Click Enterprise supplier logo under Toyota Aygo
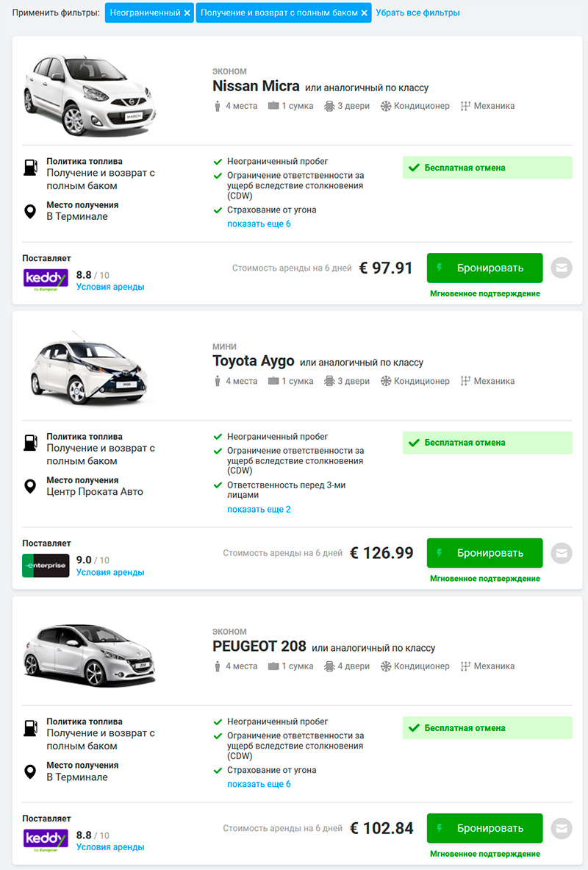 (x=46, y=566)
